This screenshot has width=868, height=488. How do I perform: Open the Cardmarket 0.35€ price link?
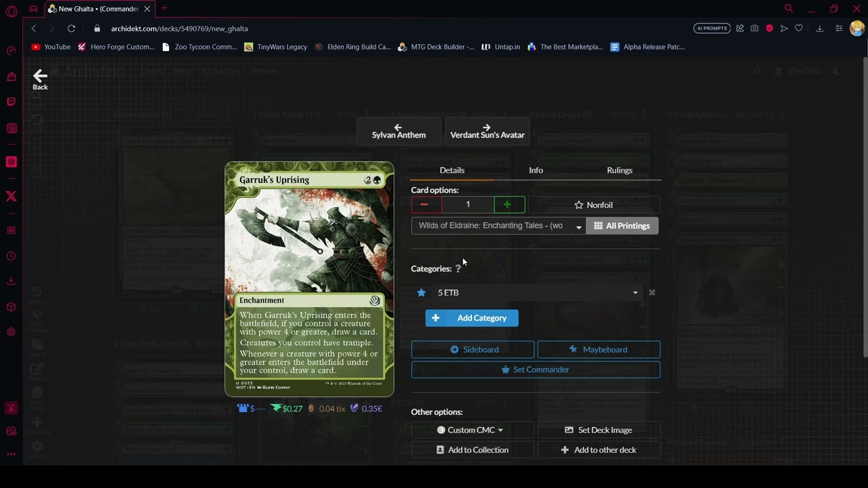366,409
